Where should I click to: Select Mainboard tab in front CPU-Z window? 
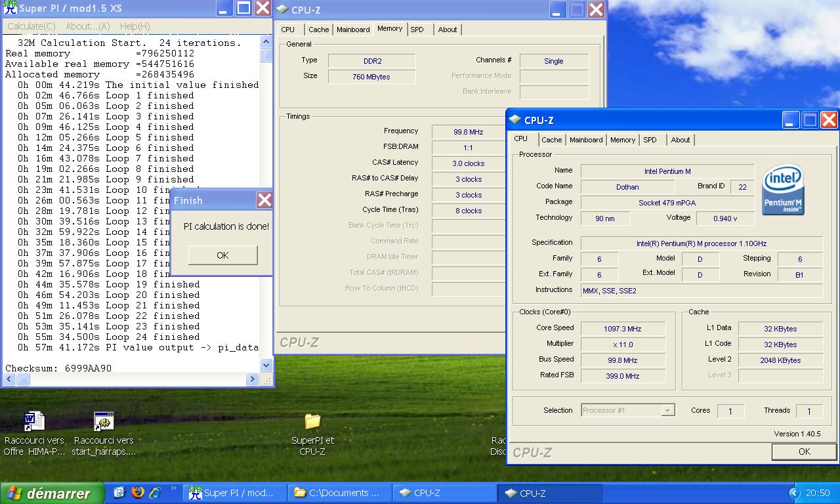click(586, 140)
